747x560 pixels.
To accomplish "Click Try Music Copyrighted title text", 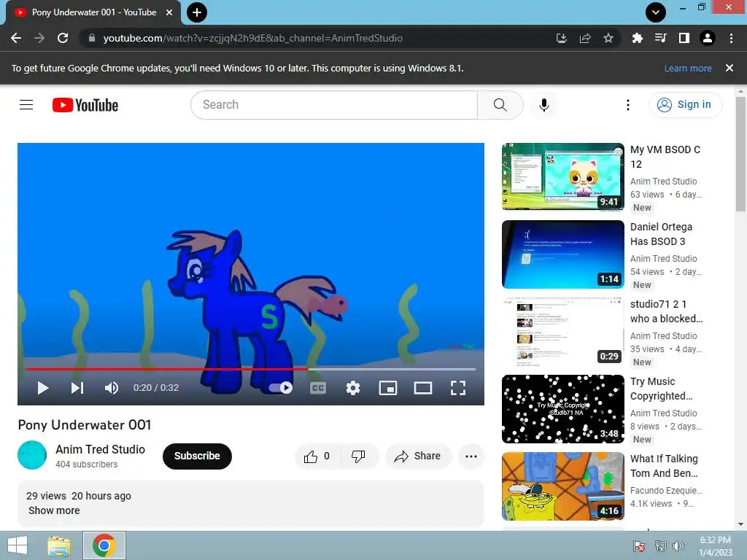I will tap(661, 389).
